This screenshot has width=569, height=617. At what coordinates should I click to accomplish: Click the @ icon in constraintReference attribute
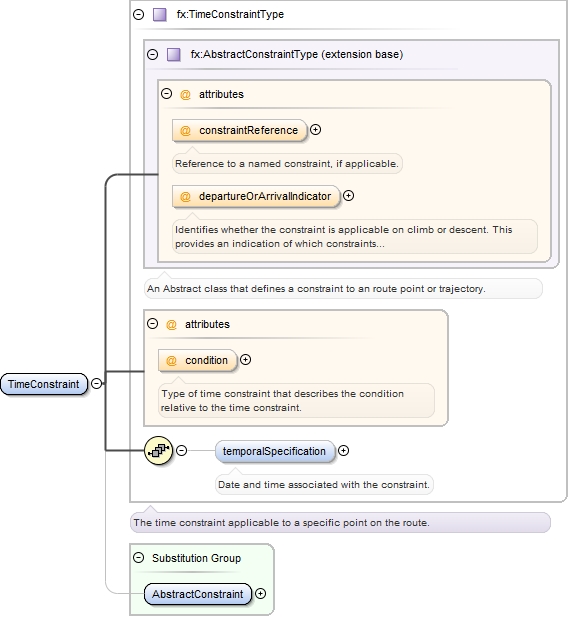click(185, 130)
